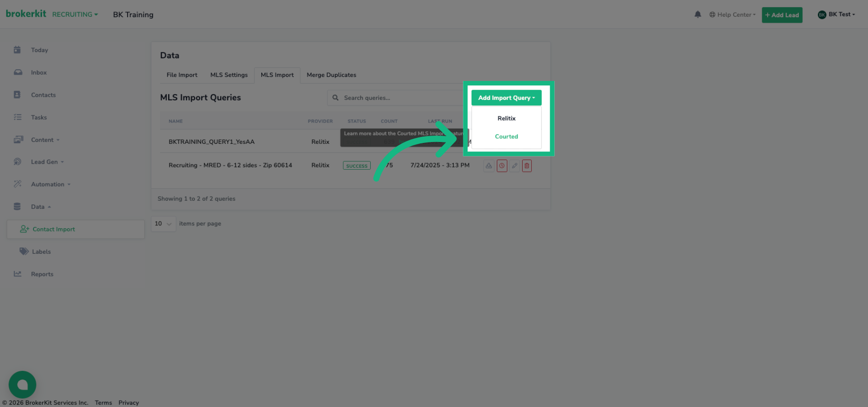Click the BKTRAINING_QUERY1_YesAA query name

[212, 142]
